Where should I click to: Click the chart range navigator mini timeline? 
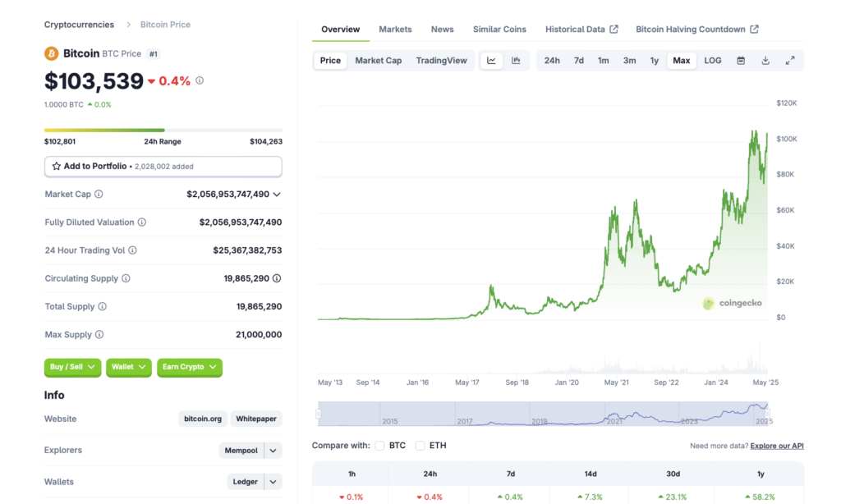tap(543, 414)
